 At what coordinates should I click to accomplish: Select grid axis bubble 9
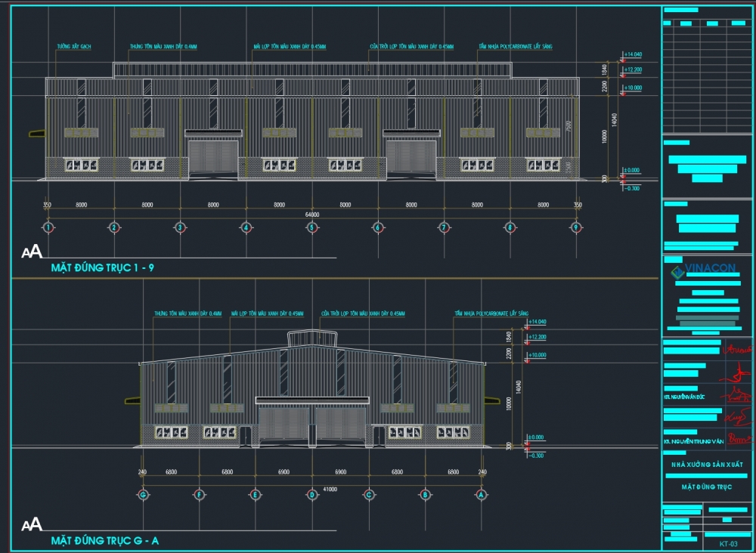pos(576,227)
